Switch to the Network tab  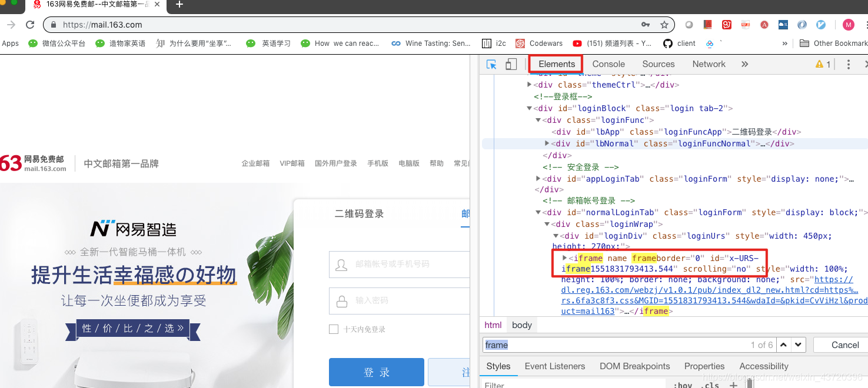(x=709, y=64)
